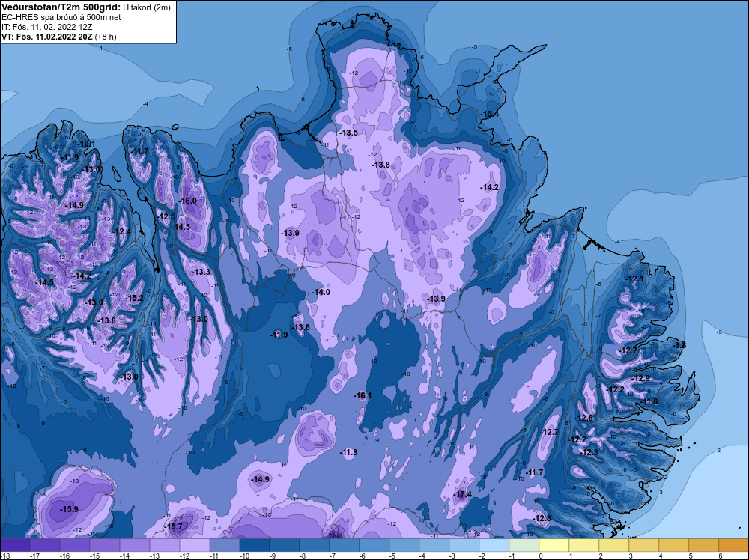Select the legend swatch labeled -6

coord(374,545)
